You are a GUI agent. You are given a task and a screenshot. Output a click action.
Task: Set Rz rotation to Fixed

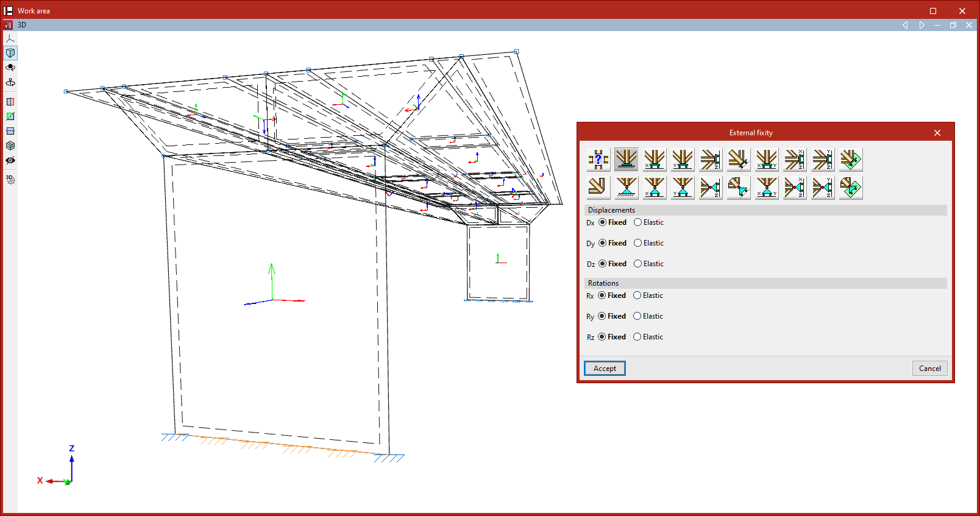tap(612, 337)
